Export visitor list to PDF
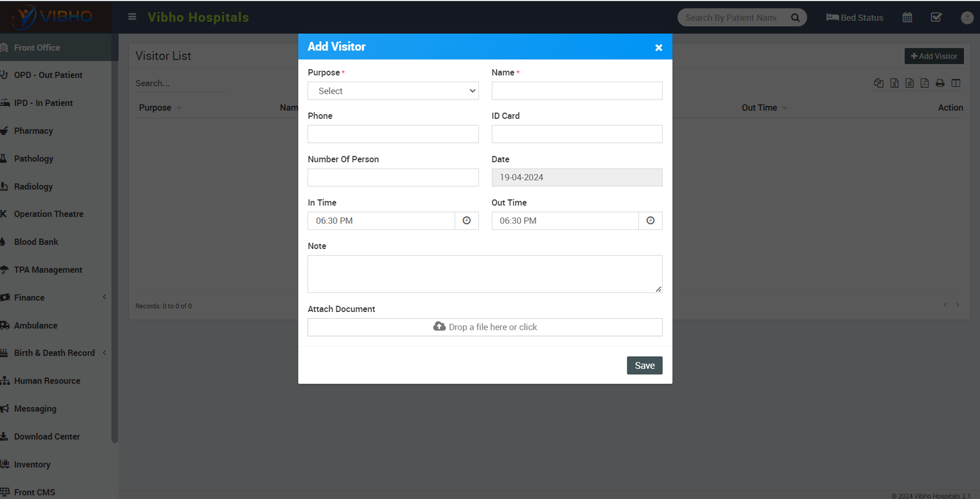 [x=924, y=83]
